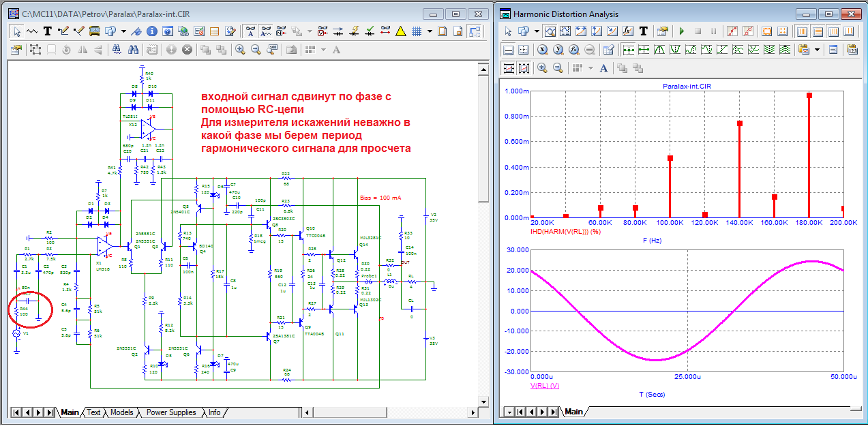Toggle grid text display (A icon)
This screenshot has width=868, height=426.
point(250,31)
